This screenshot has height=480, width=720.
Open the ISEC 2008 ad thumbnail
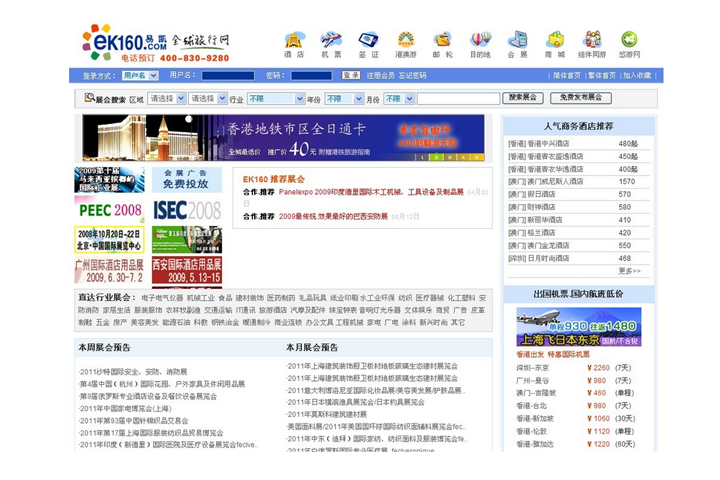pos(187,209)
